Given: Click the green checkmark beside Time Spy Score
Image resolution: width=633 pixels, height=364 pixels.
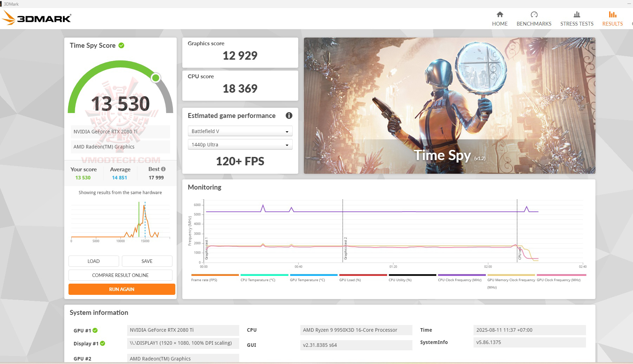Looking at the screenshot, I should coord(121,45).
